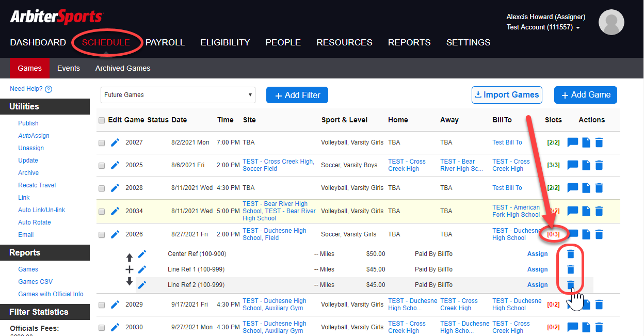Viewport: 644px width, 336px height.
Task: Open the Future Games dropdown
Action: (178, 95)
